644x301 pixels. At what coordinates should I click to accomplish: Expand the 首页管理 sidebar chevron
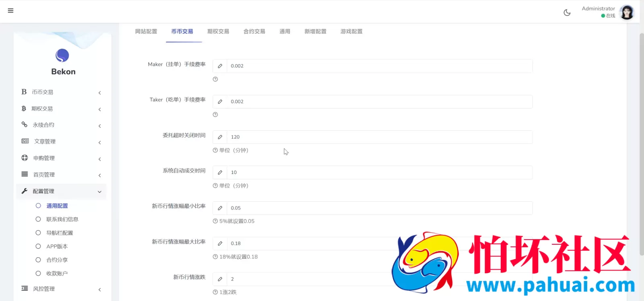tap(99, 175)
